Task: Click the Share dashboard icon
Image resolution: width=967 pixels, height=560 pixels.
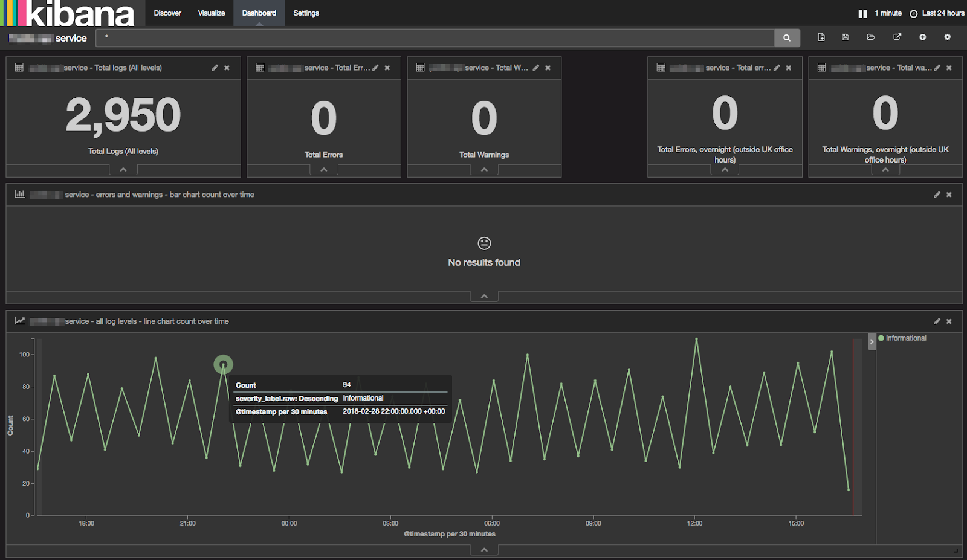Action: [897, 37]
